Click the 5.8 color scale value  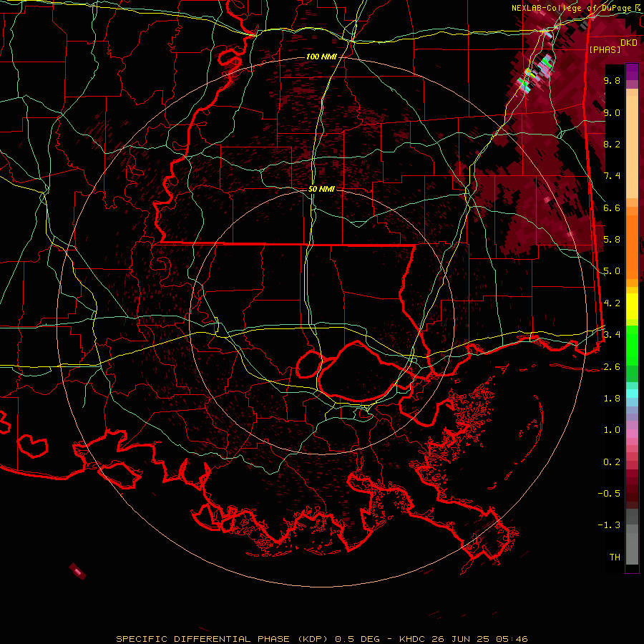coord(612,240)
